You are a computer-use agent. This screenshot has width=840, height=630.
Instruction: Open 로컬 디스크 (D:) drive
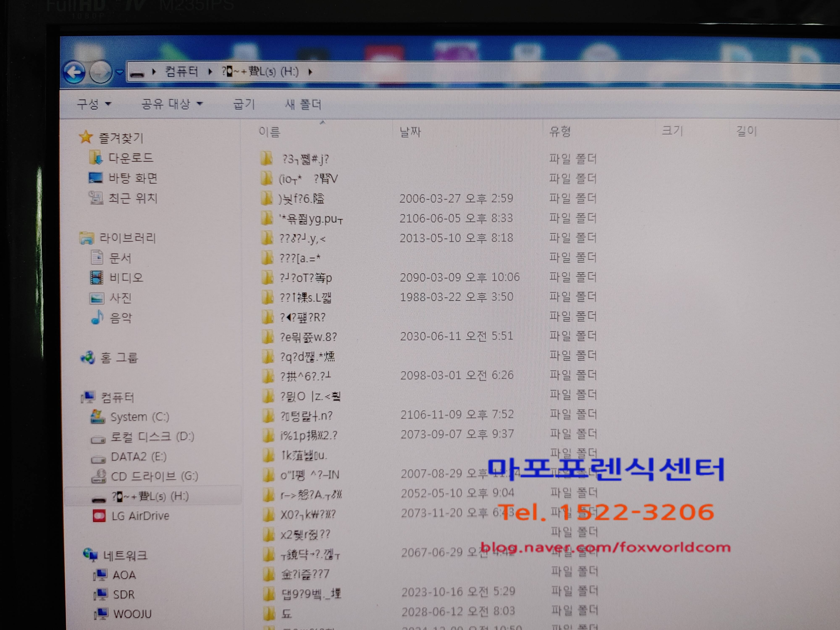(x=152, y=437)
